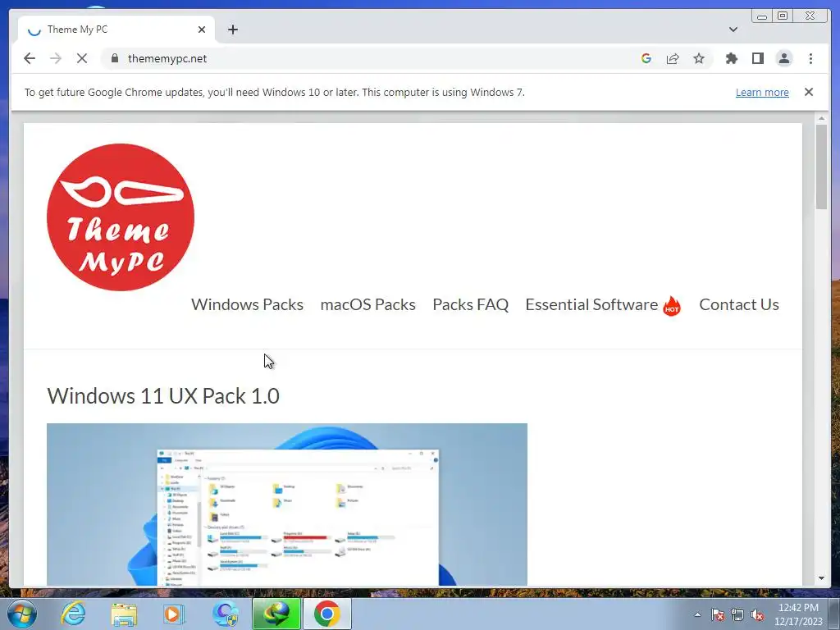Open the Windows 11 UX Pack 1.0 article

coord(163,396)
